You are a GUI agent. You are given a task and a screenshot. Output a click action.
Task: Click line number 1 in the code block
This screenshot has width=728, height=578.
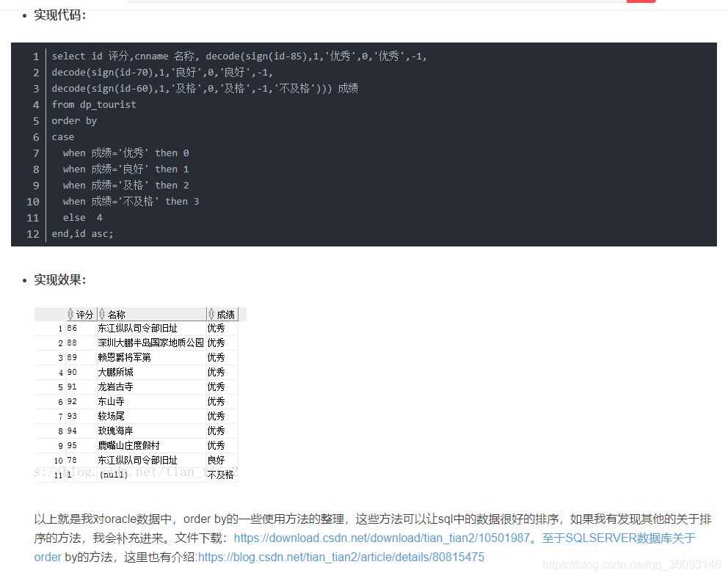[x=36, y=56]
